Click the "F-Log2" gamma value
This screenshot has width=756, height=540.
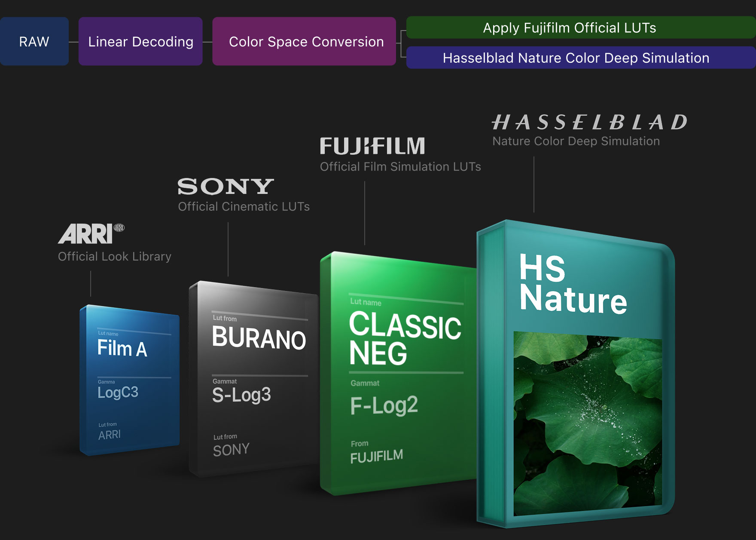tap(384, 405)
